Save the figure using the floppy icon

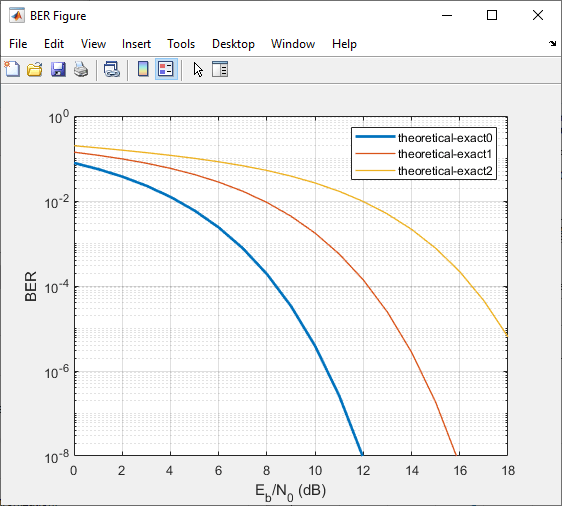pyautogui.click(x=58, y=69)
